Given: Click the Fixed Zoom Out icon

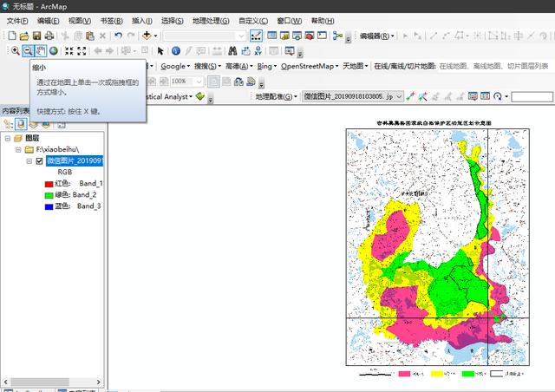Looking at the screenshot, I should point(82,51).
